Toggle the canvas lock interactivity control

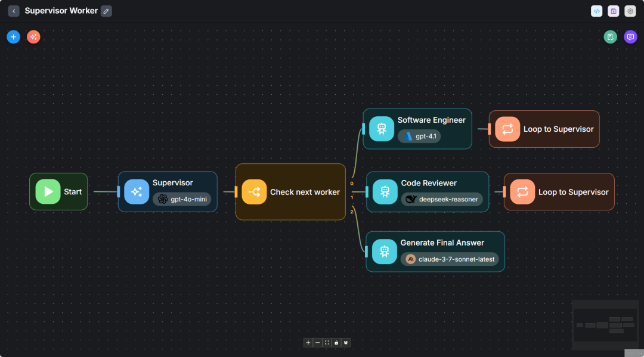[x=336, y=343]
